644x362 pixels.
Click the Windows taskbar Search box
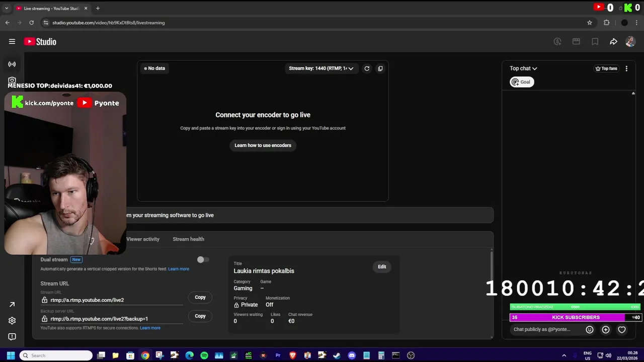(x=56, y=355)
